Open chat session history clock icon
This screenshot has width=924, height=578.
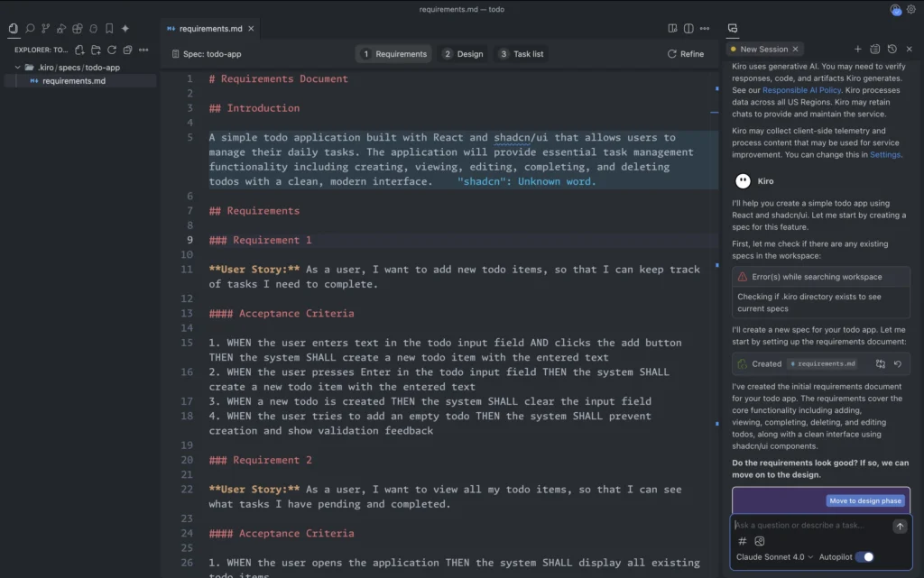click(x=892, y=50)
